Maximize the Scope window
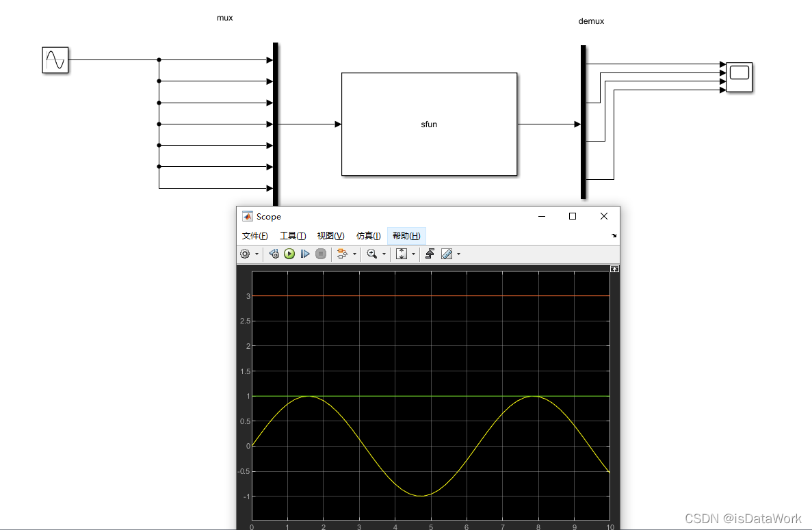The image size is (812, 530). [573, 216]
